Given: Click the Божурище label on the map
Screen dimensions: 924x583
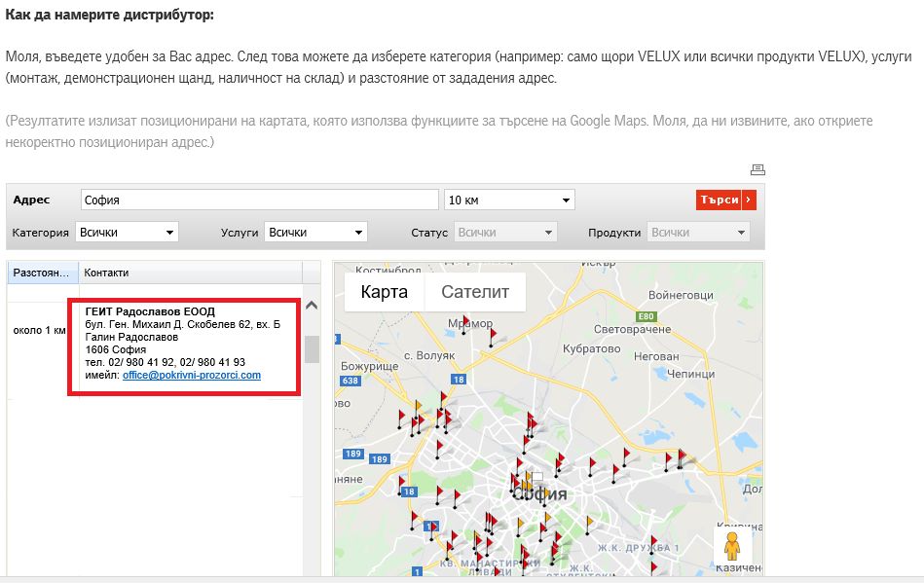Looking at the screenshot, I should (369, 366).
